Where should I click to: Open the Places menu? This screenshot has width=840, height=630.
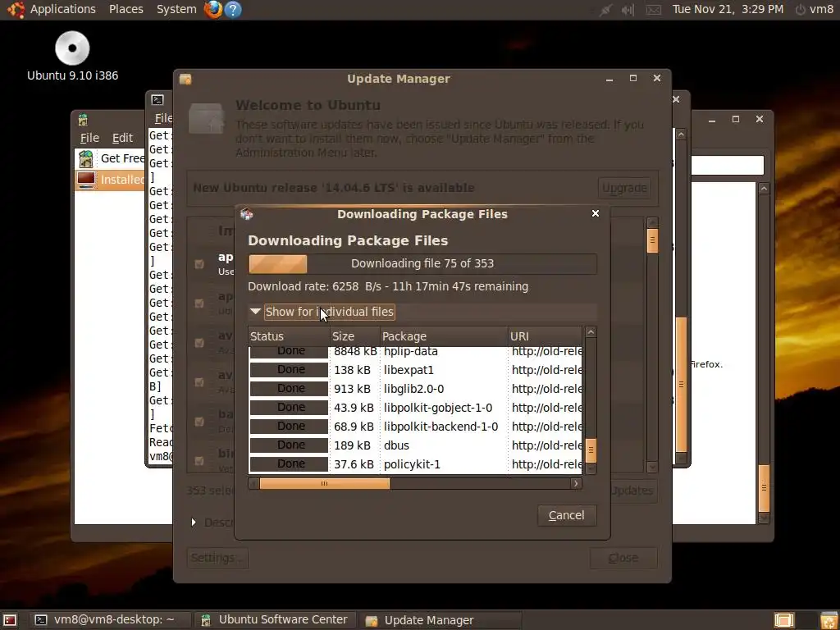click(126, 9)
